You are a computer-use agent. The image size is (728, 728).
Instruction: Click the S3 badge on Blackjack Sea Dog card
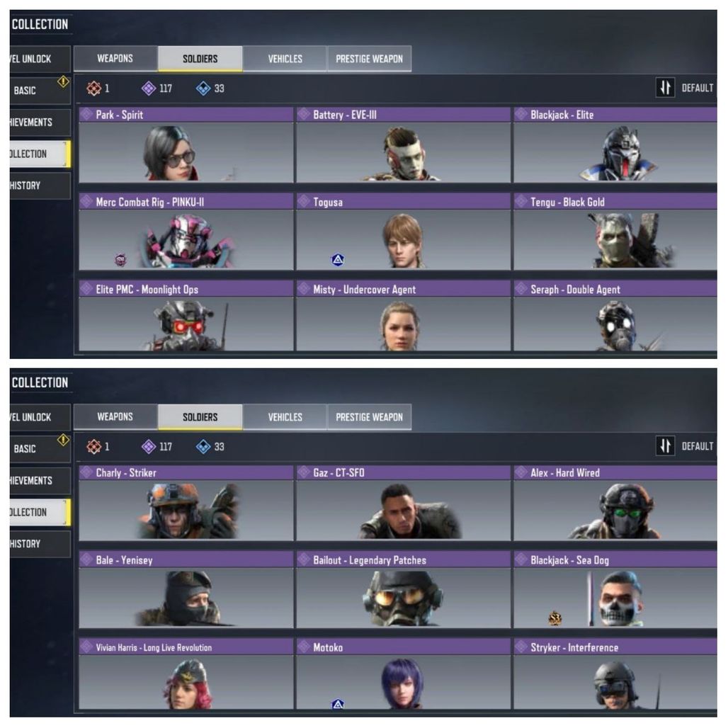pyautogui.click(x=555, y=618)
